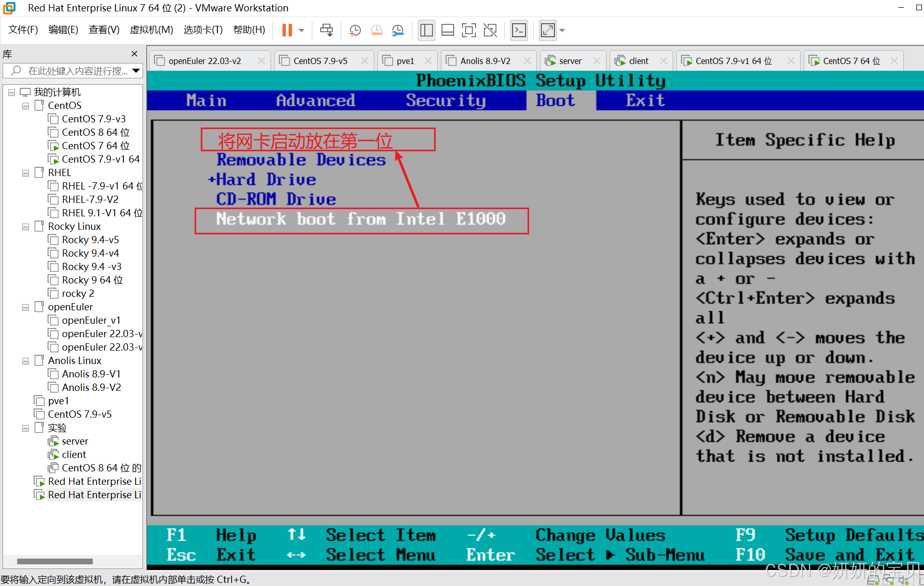Select server VM in the library tree
924x586 pixels.
coord(75,441)
